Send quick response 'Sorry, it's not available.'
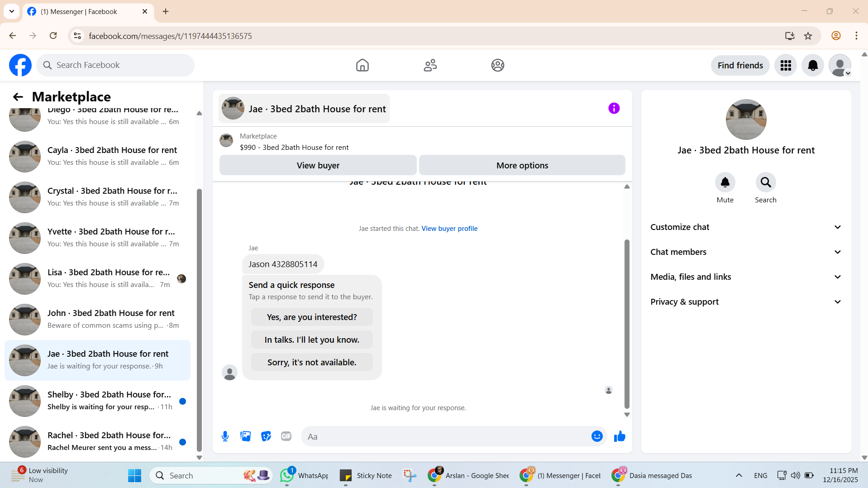This screenshot has height=488, width=868. pyautogui.click(x=312, y=362)
